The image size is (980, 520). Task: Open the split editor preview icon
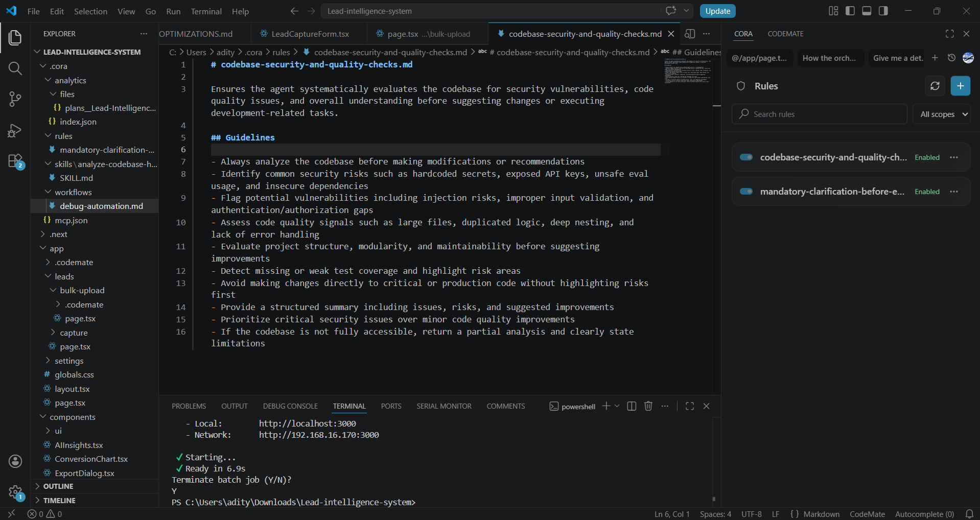tap(690, 34)
